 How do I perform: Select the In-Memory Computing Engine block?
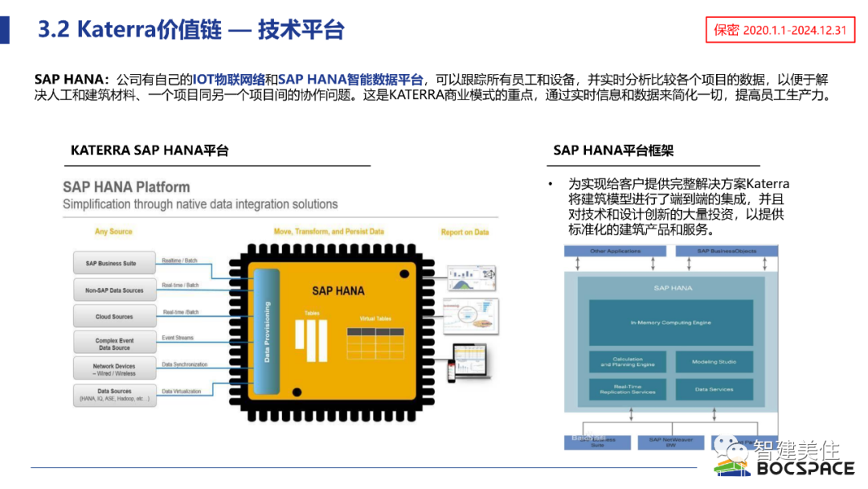[671, 323]
